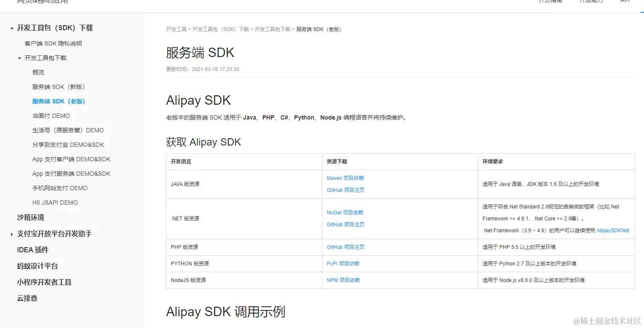This screenshot has height=328, width=644.
Task: Open 分享到支付宝 DEMO&SDK entry
Action: point(68,145)
